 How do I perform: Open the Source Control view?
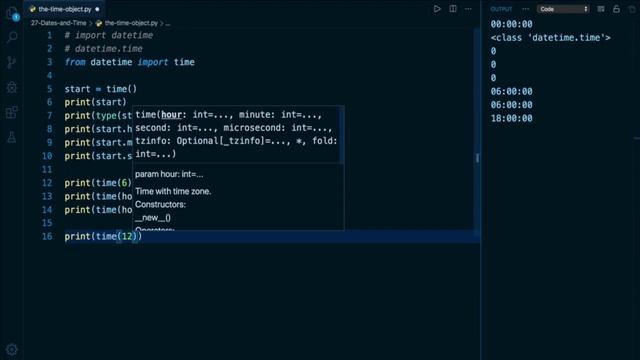pos(12,62)
